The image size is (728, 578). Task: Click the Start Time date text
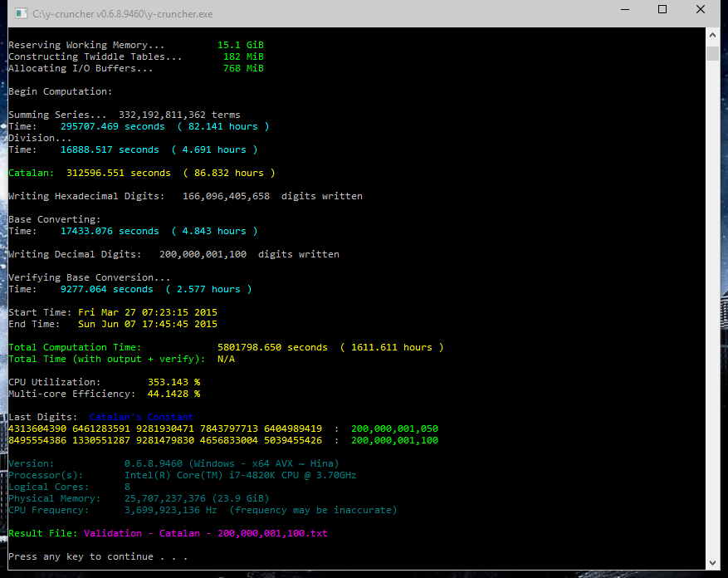point(147,312)
